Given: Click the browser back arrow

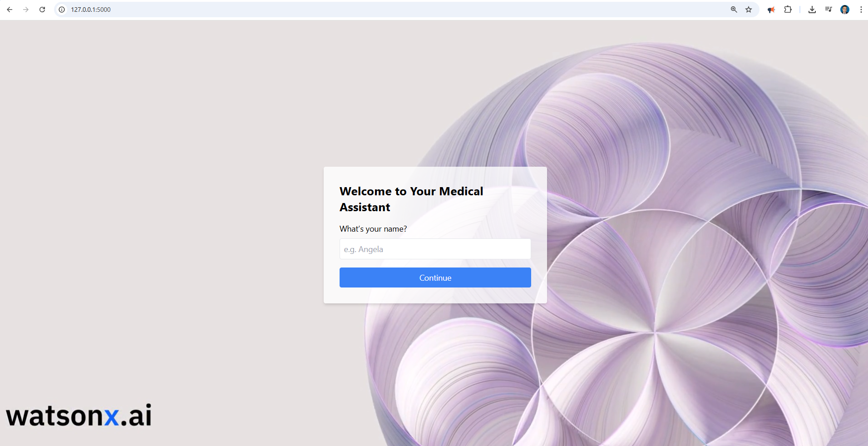Looking at the screenshot, I should coord(10,10).
